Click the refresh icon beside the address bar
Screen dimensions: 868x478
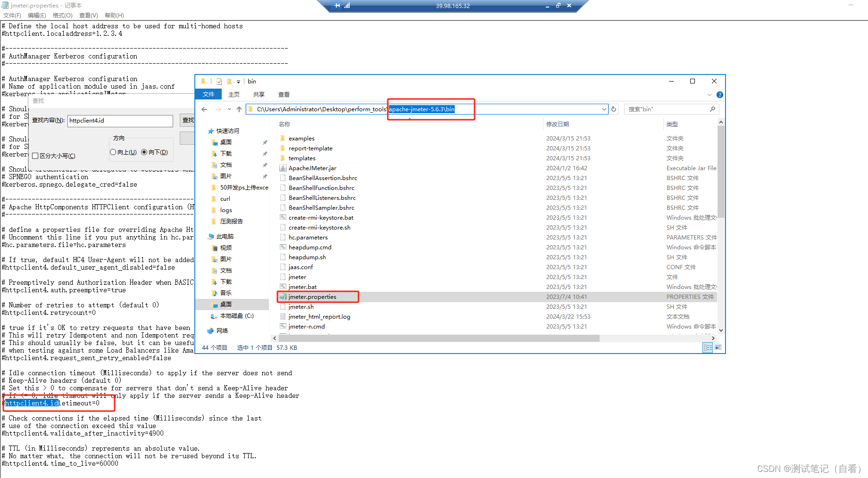pyautogui.click(x=614, y=109)
